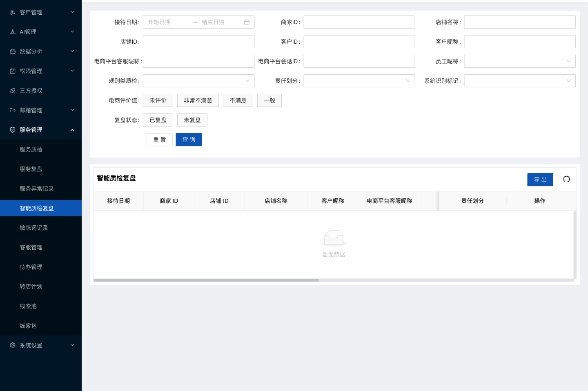
Task: Toggle the 未评价 rating filter
Action: (x=158, y=100)
